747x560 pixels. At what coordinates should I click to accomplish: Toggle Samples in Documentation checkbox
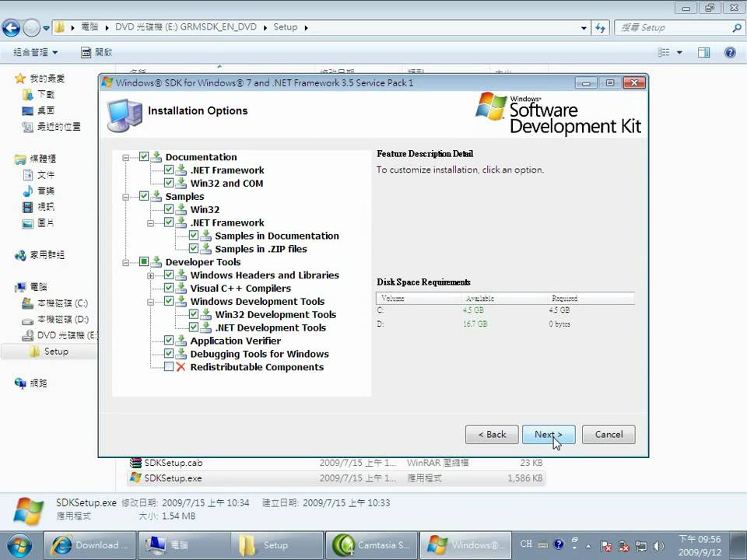click(x=194, y=235)
